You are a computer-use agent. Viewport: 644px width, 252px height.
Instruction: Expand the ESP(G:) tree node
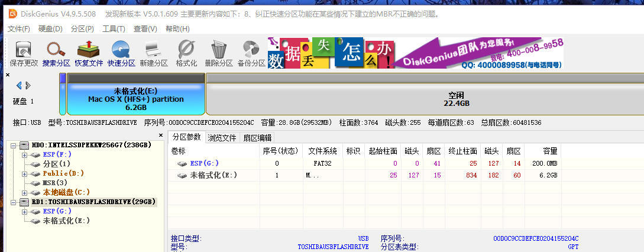(x=25, y=212)
